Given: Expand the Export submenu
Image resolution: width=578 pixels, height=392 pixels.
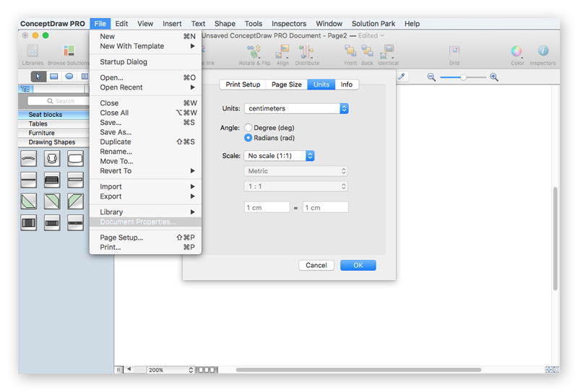Looking at the screenshot, I should coord(146,196).
